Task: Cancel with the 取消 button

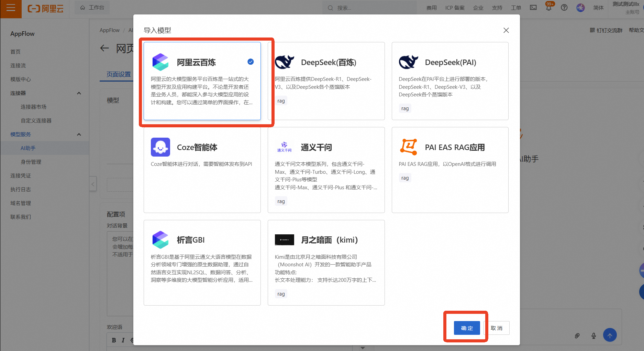Action: (497, 328)
